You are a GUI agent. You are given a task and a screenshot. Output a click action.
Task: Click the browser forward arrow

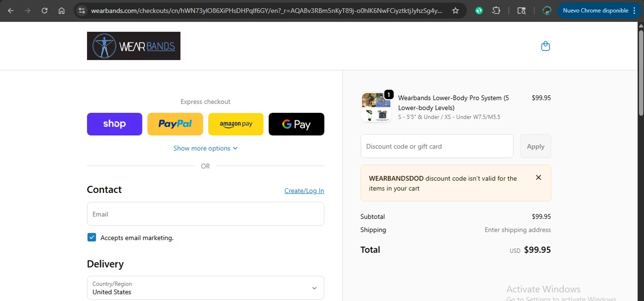pos(27,11)
